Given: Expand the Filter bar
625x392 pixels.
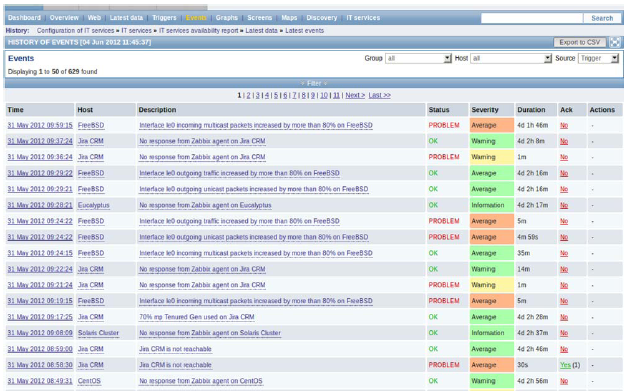Looking at the screenshot, I should [x=314, y=83].
